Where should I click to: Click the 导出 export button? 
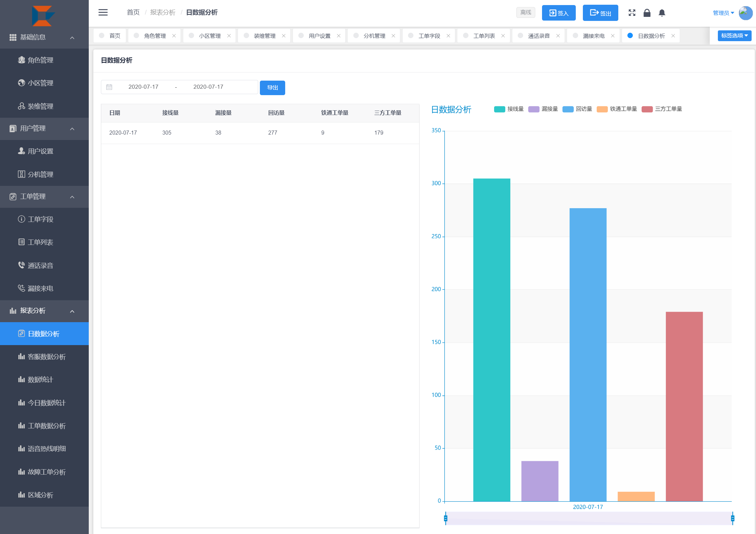(272, 88)
